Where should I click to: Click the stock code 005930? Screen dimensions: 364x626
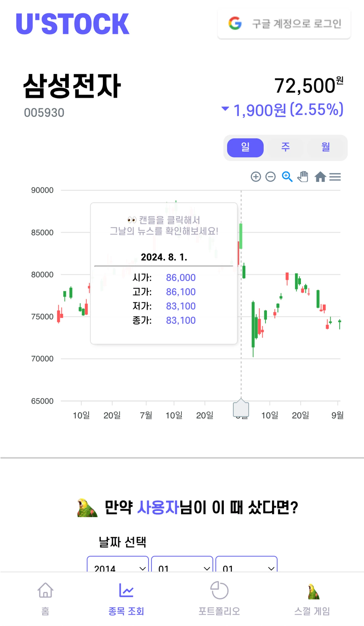tap(44, 113)
